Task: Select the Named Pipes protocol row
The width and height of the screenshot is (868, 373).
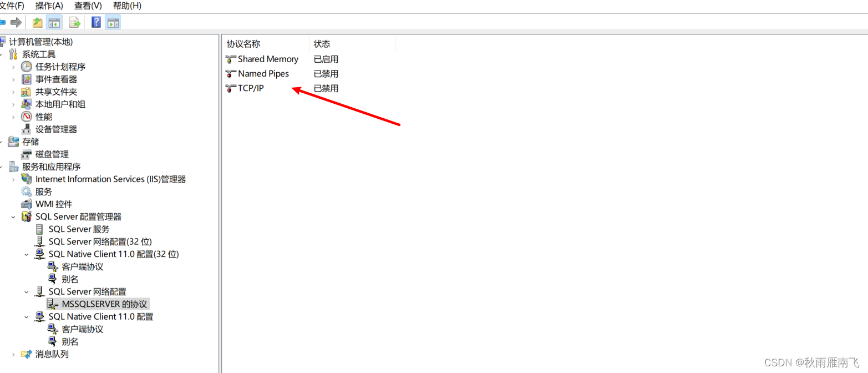Action: [263, 73]
